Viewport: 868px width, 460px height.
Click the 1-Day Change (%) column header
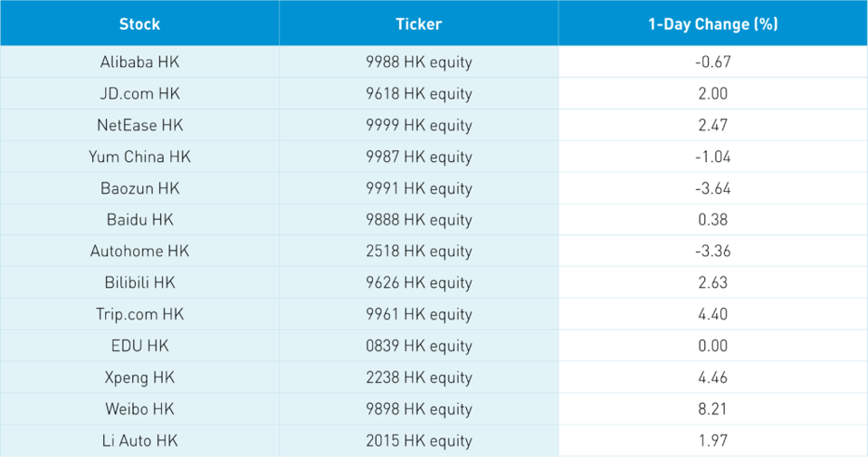click(712, 24)
